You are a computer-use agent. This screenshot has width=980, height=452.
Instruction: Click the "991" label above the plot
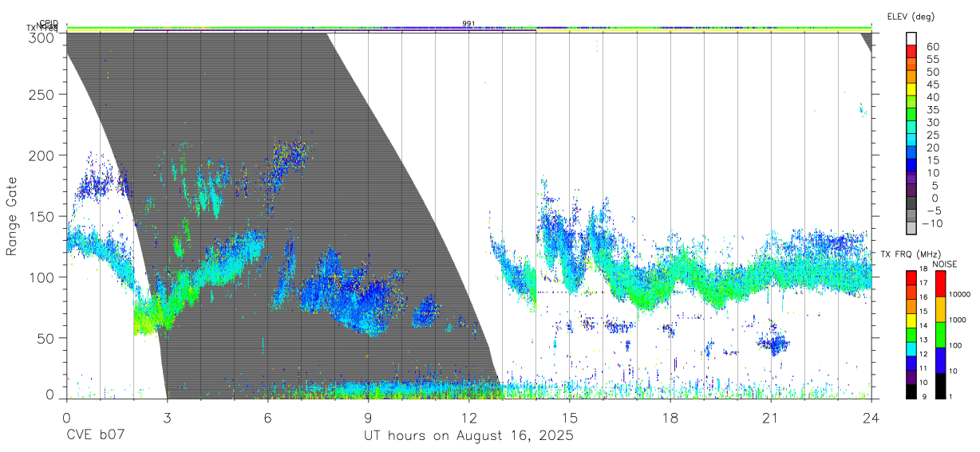point(468,23)
